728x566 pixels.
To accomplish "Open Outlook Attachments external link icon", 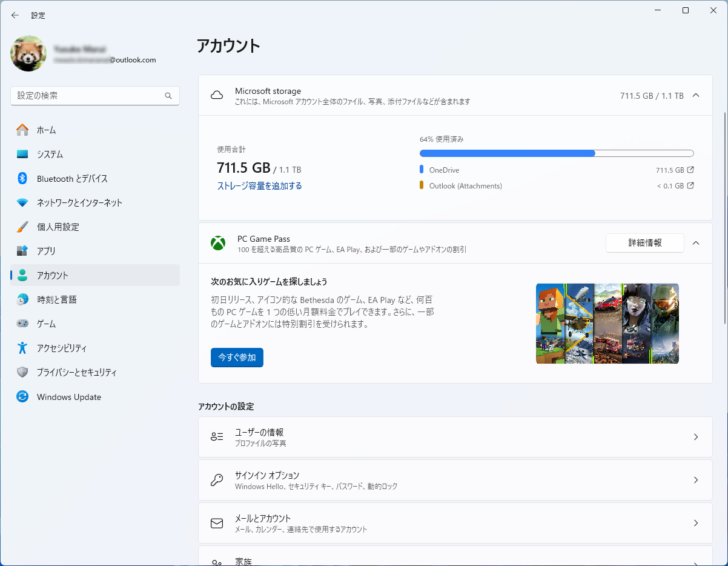I will pyautogui.click(x=690, y=186).
